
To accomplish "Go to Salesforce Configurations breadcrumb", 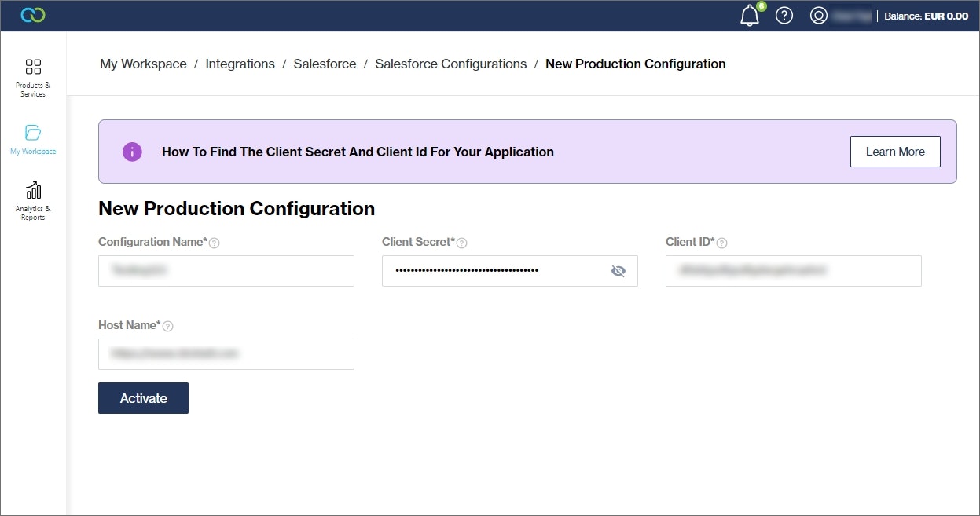I will click(451, 64).
